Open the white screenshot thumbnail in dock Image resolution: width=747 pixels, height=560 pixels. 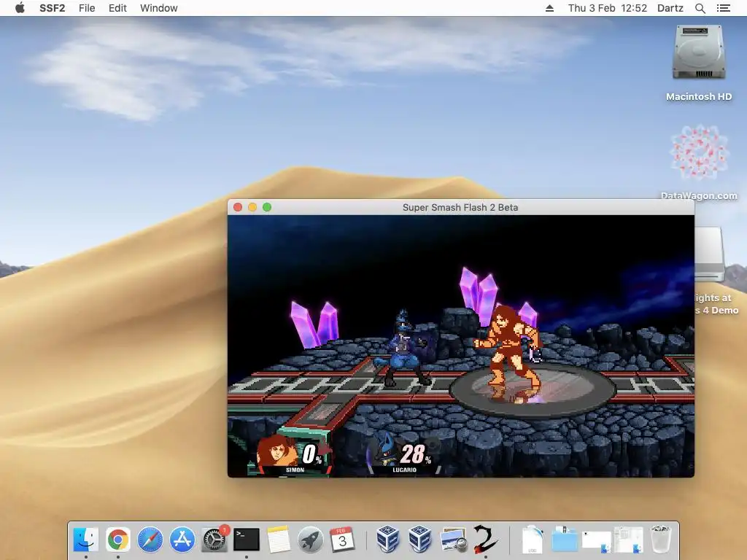597,542
